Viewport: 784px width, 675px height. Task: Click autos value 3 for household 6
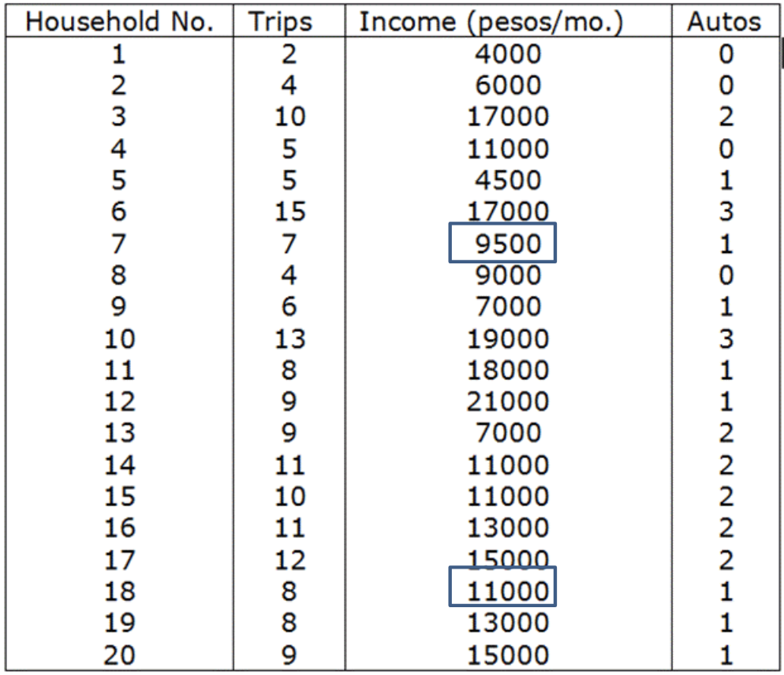(x=726, y=211)
